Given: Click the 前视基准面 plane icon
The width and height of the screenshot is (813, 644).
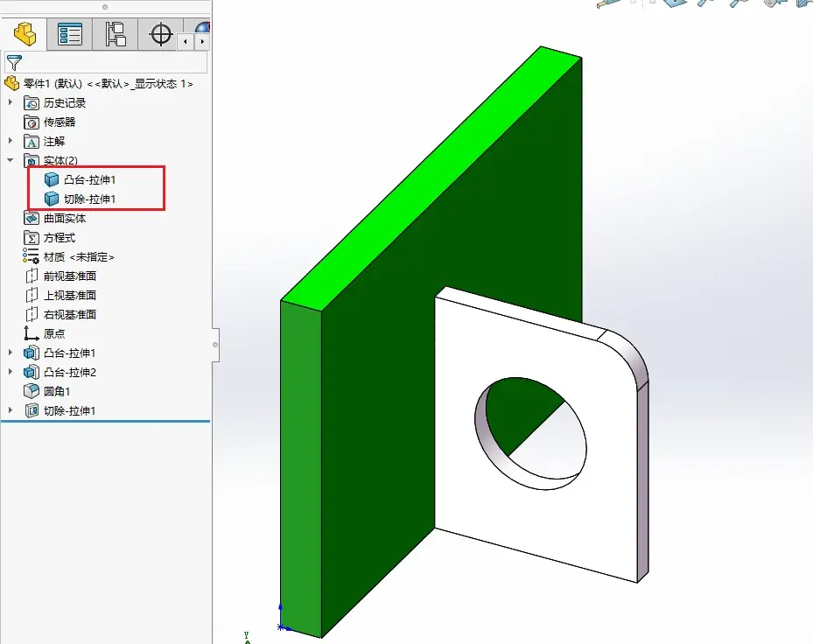Looking at the screenshot, I should 32,276.
